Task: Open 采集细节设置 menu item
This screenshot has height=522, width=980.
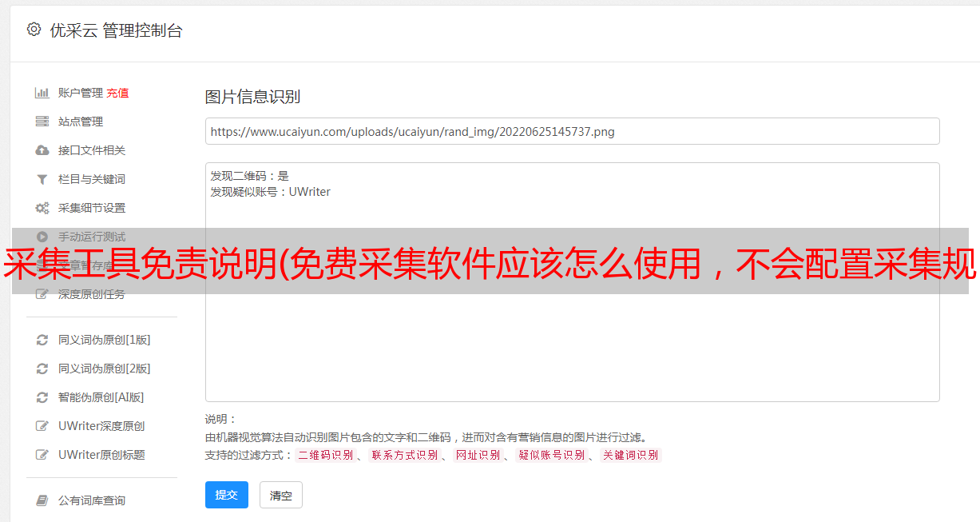Action: click(x=92, y=208)
